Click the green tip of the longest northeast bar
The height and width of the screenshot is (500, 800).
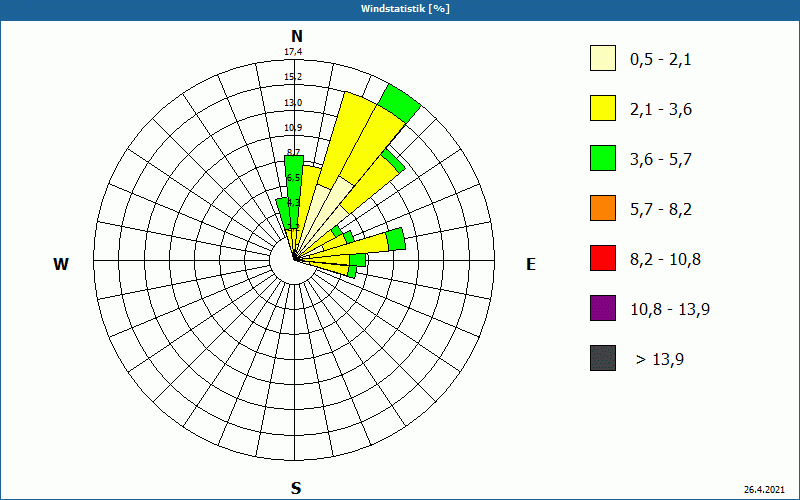(x=399, y=104)
